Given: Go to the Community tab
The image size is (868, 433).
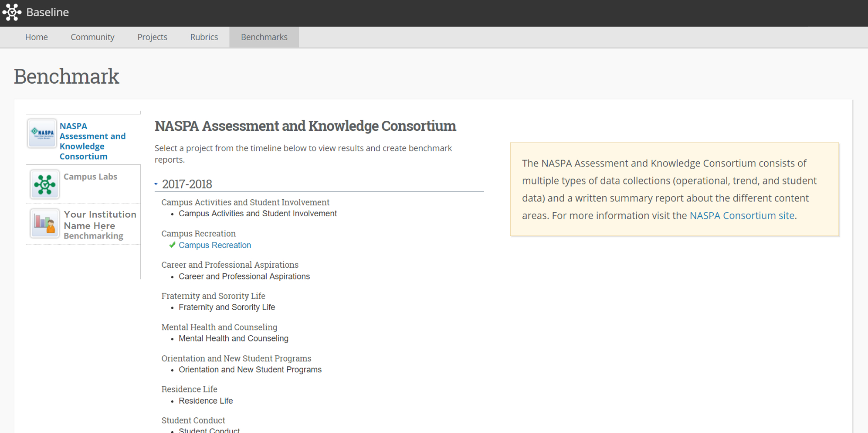Looking at the screenshot, I should coord(92,37).
